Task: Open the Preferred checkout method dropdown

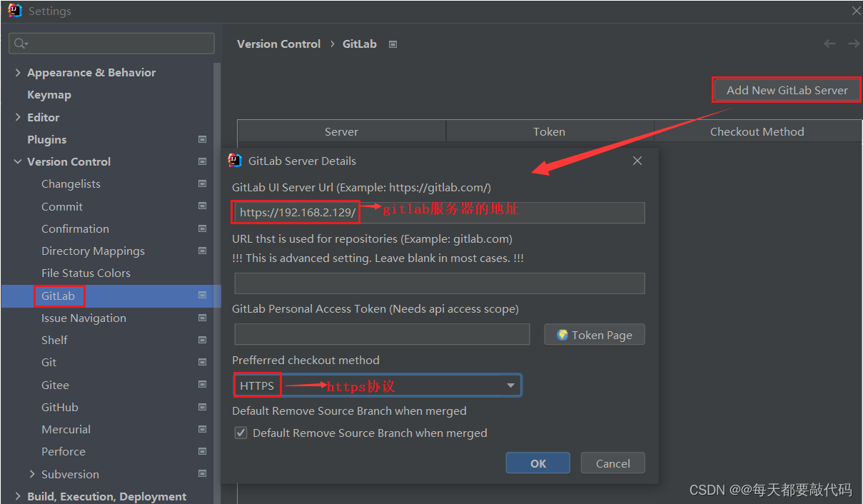Action: pyautogui.click(x=377, y=385)
